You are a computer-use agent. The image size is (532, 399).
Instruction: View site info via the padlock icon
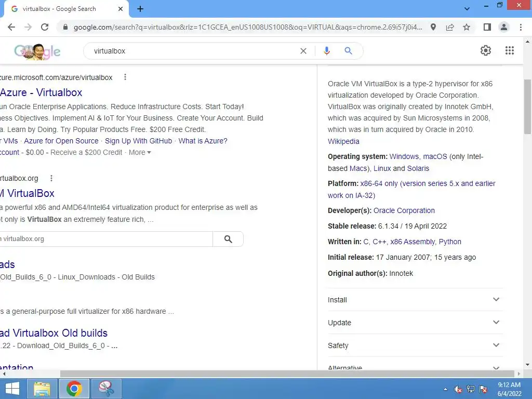[x=65, y=27]
